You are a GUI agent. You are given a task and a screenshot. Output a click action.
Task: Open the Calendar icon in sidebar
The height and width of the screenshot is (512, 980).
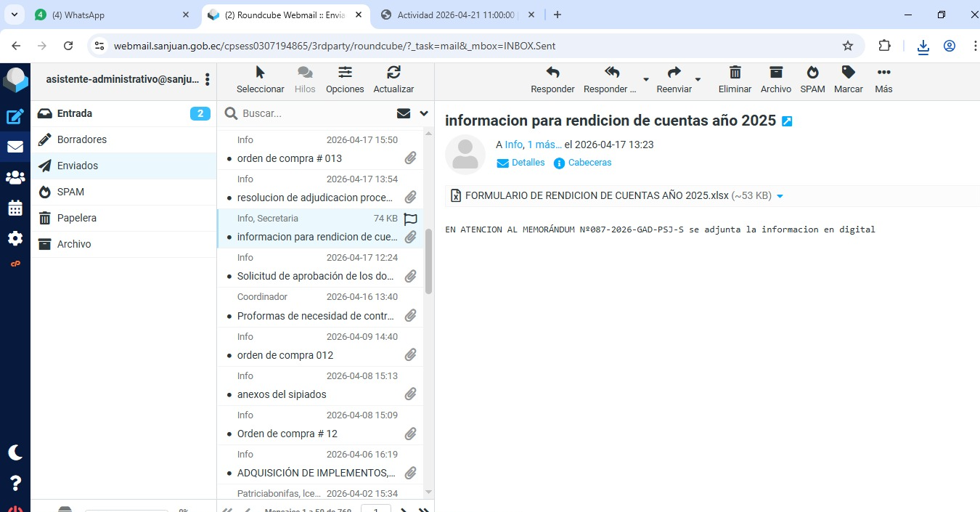[15, 208]
